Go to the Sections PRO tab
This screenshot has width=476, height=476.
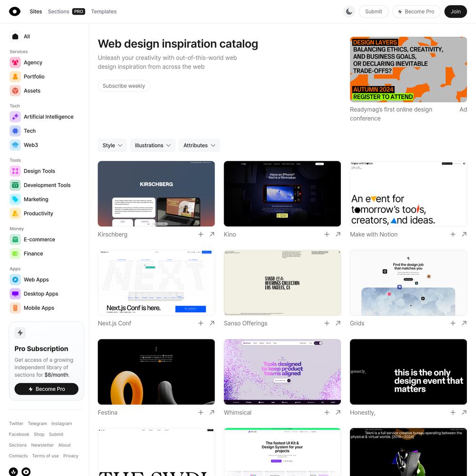click(x=67, y=11)
